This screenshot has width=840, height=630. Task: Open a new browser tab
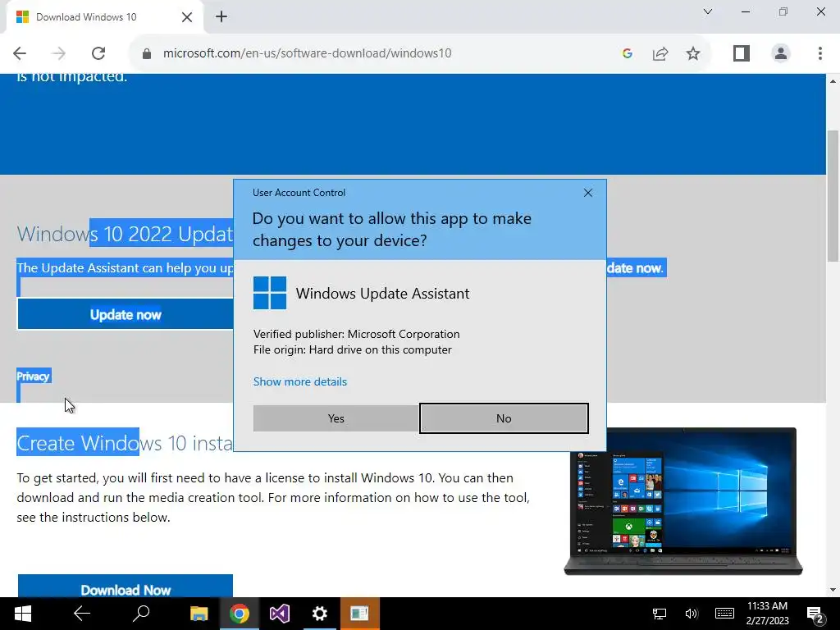[x=221, y=16]
